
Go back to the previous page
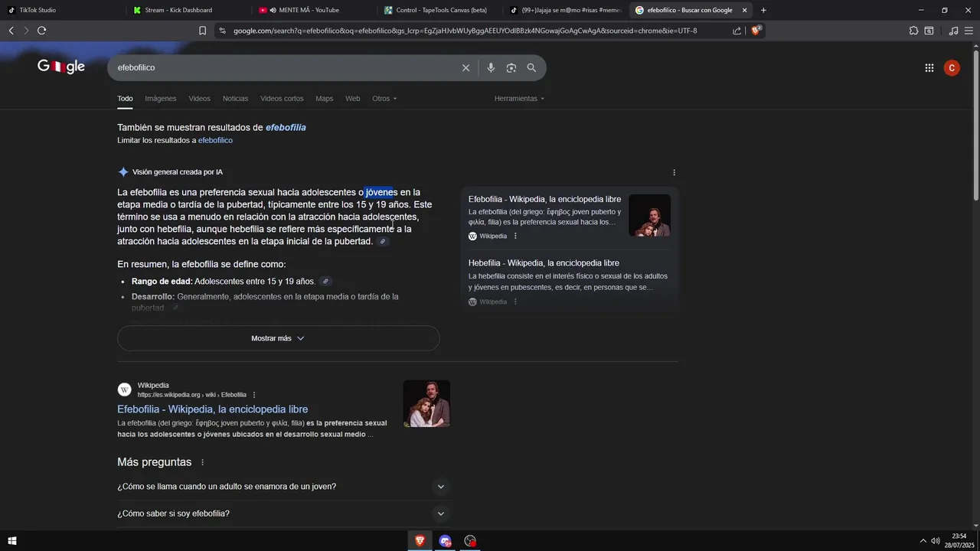point(11,31)
